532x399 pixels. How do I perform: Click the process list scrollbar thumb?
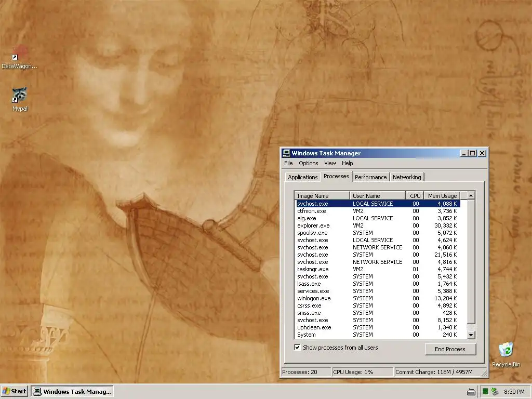tap(471, 261)
